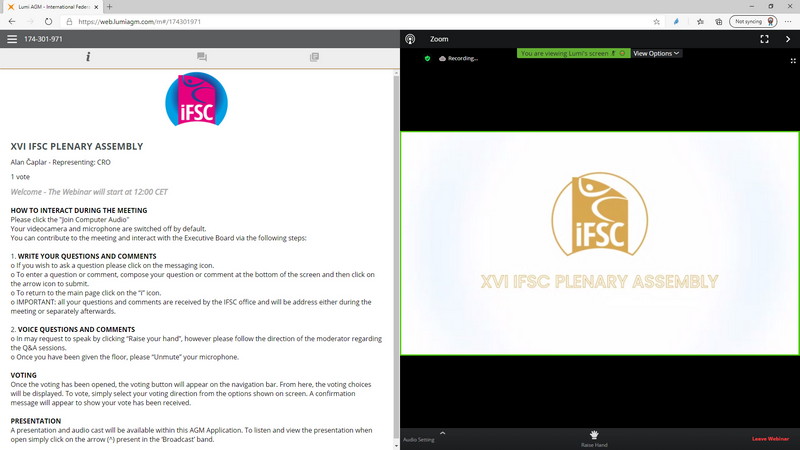The height and width of the screenshot is (450, 800).
Task: Open a new browser tab
Action: click(109, 7)
